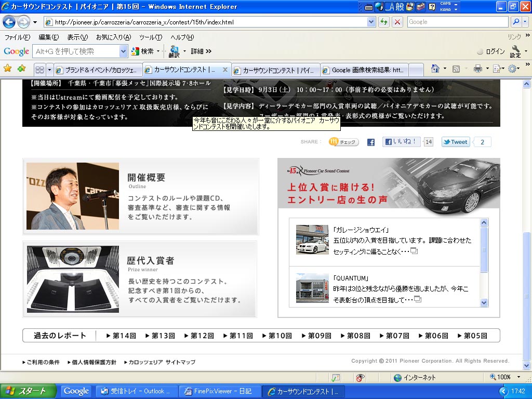Click the Print toolbar icon
Screen dimensions: 532x399
[477, 69]
